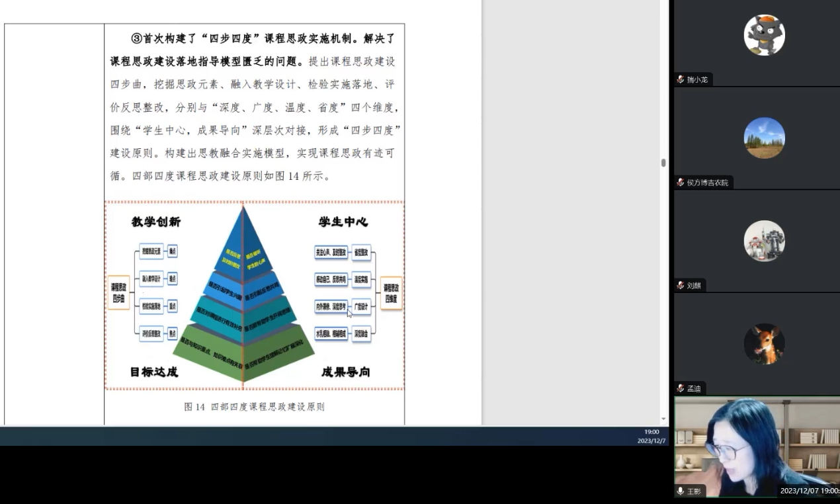Image resolution: width=840 pixels, height=504 pixels.
Task: Click the participant name label 孟迪
Action: 694,389
